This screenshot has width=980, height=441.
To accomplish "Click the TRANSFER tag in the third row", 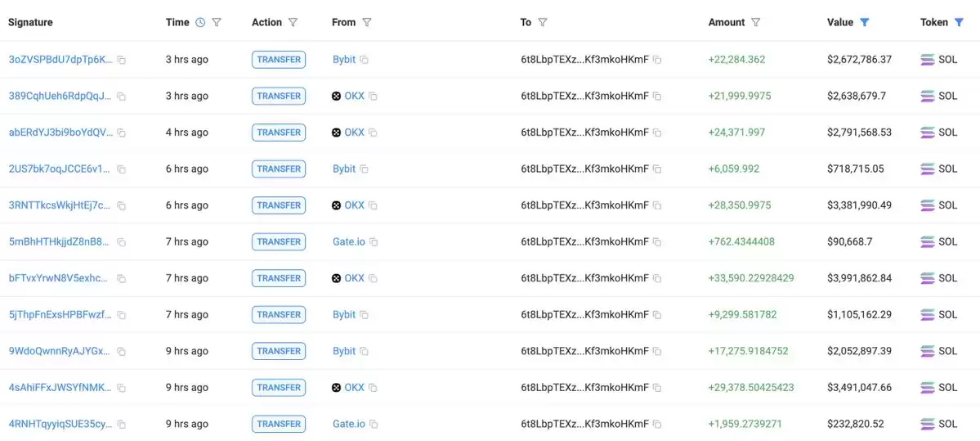I will (279, 133).
